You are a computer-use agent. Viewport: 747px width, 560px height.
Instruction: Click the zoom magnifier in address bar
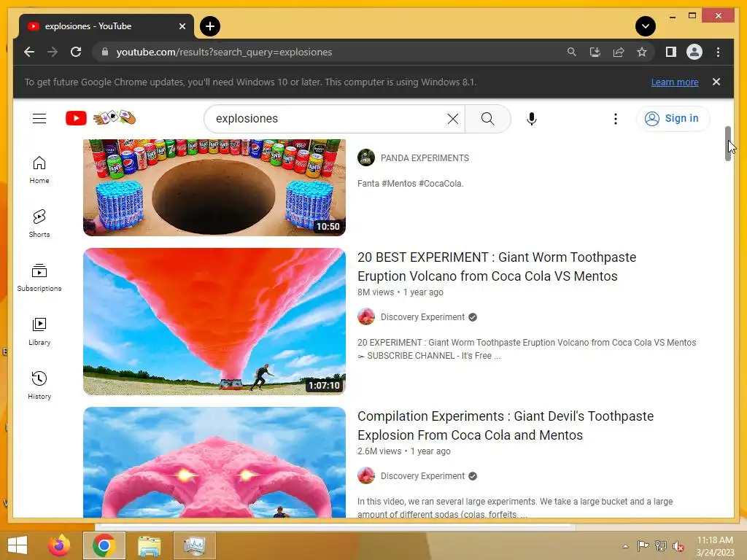click(572, 52)
